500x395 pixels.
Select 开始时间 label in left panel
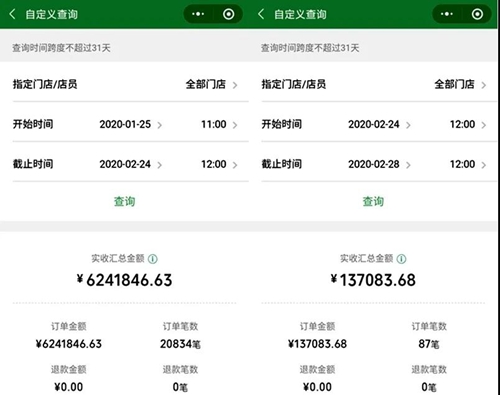(33, 124)
